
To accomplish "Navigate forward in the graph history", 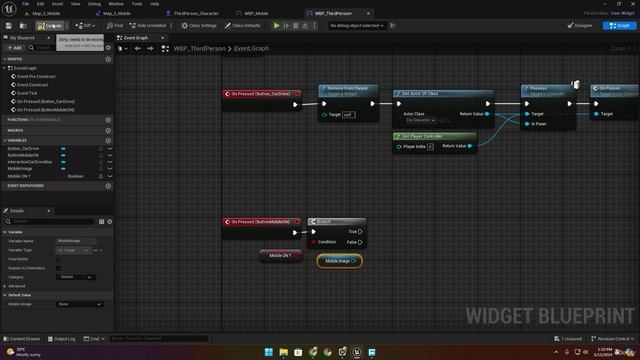I will [150, 49].
